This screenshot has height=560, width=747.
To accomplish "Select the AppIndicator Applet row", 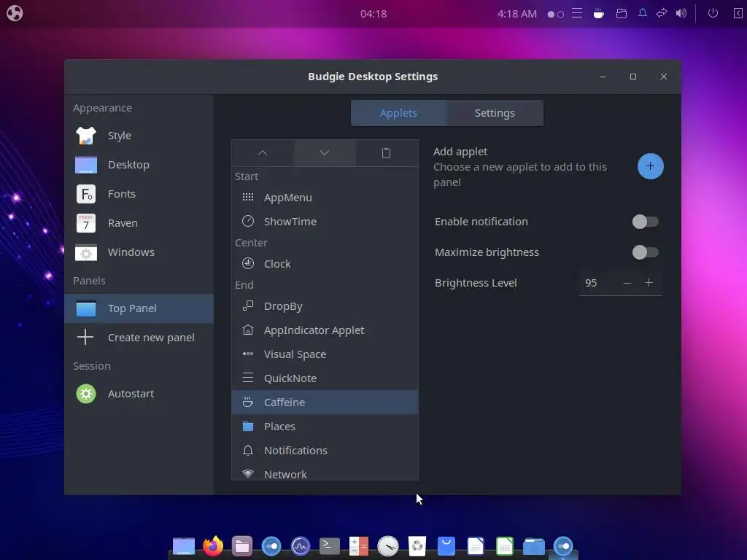I will (325, 330).
